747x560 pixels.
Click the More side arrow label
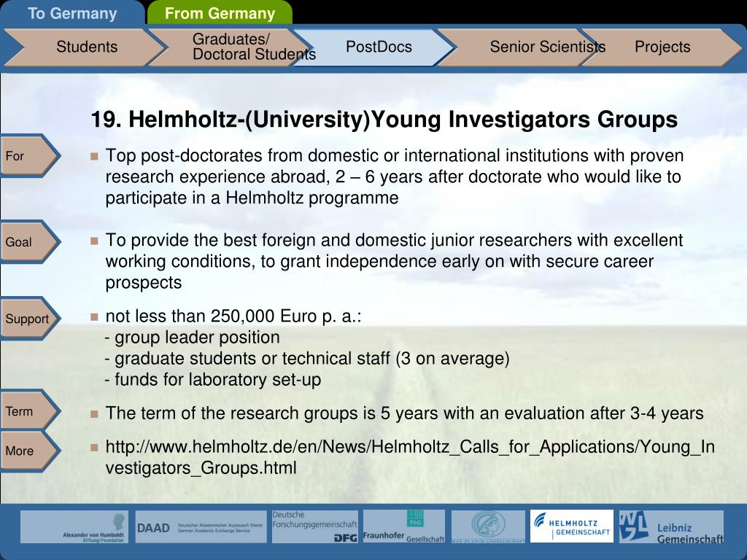pyautogui.click(x=30, y=451)
